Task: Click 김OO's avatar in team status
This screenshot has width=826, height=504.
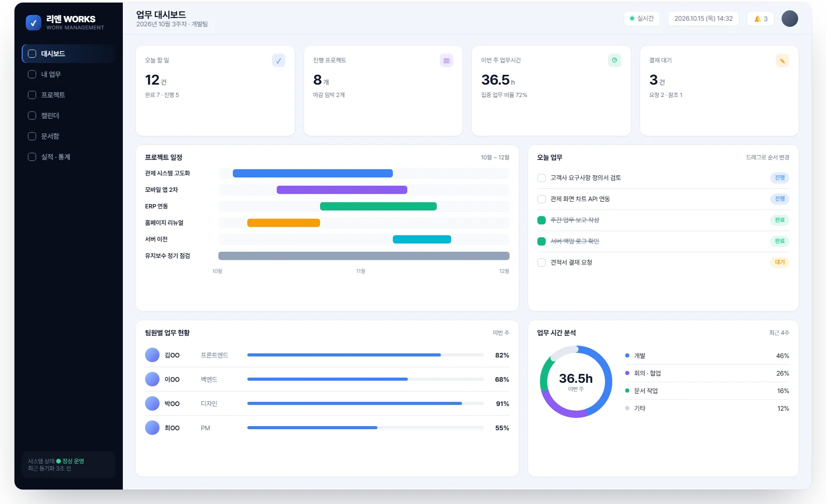Action: [152, 355]
